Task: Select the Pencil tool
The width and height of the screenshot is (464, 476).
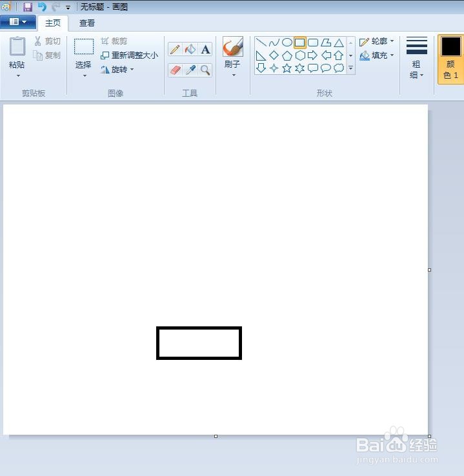Action: (x=175, y=49)
